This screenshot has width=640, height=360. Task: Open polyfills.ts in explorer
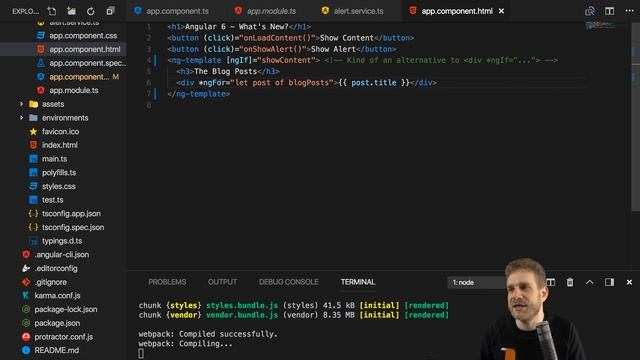59,173
